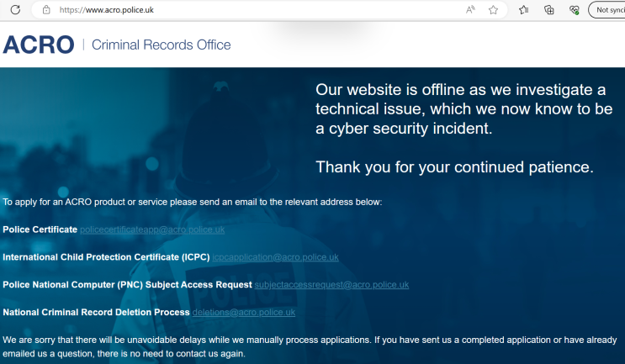Open the subjectaccessrequest@acro.police.uk email link
Viewport: 625px width, 364px height.
pos(331,285)
